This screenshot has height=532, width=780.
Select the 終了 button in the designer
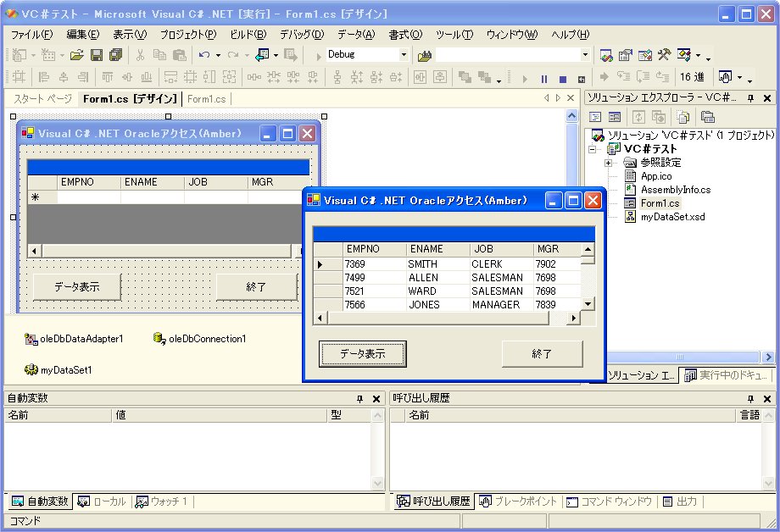point(256,287)
